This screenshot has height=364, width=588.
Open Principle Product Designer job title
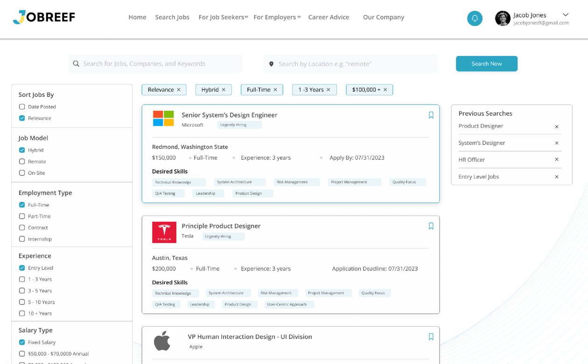[221, 226]
